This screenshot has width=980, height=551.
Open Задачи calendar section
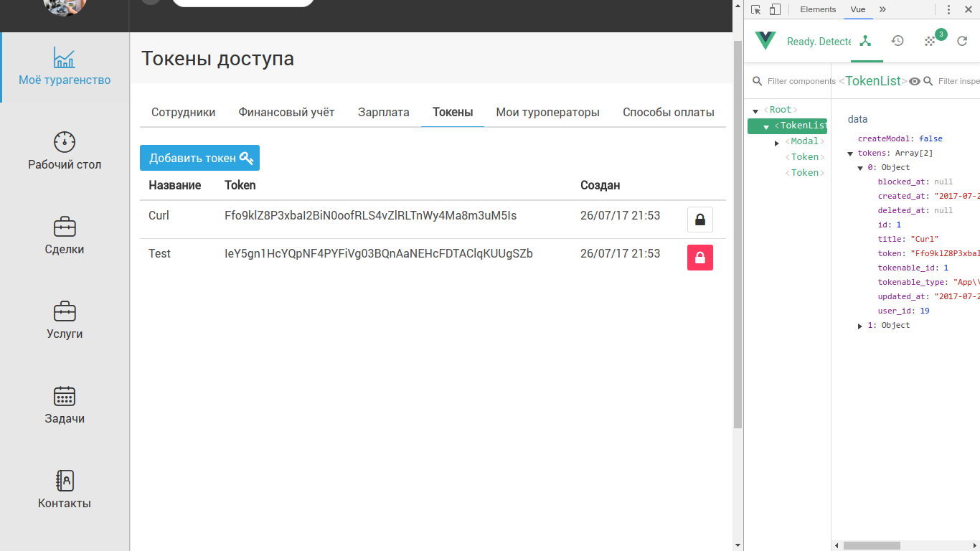(x=65, y=405)
